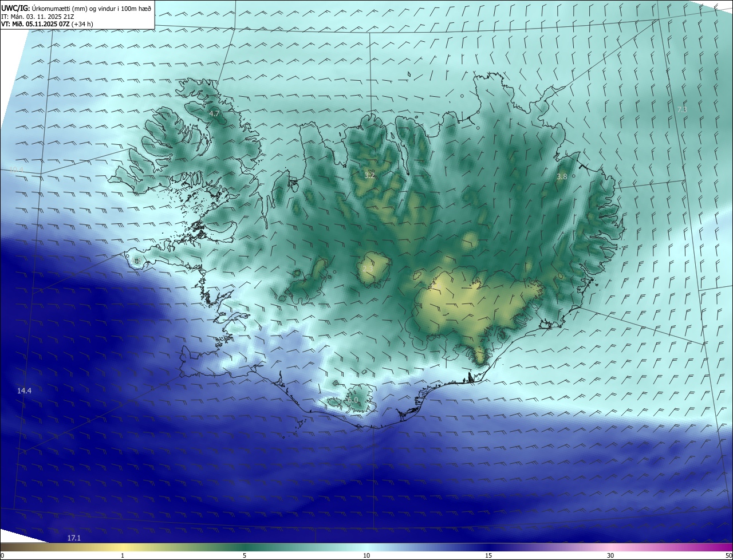Click the 'VT: Mið. 05.11.2025 07Z (+34 h)' line
The width and height of the screenshot is (733, 560).
click(47, 24)
